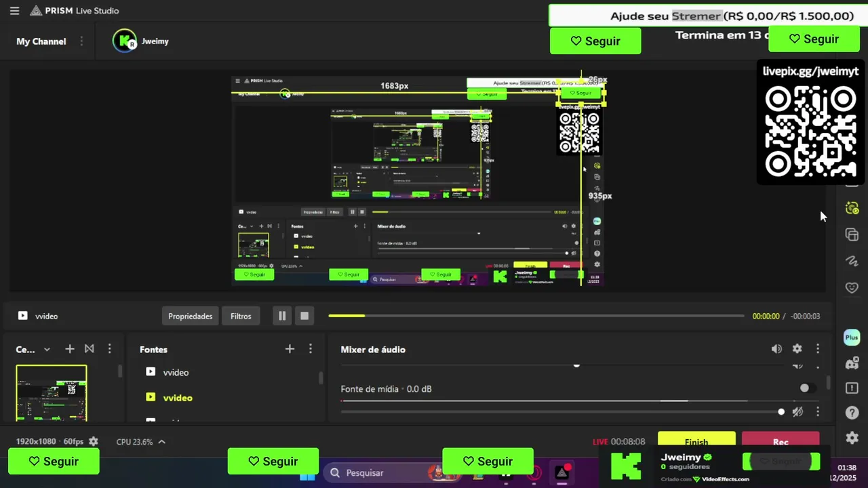Open Mixer de áudio gear settings
This screenshot has height=488, width=868.
(797, 349)
